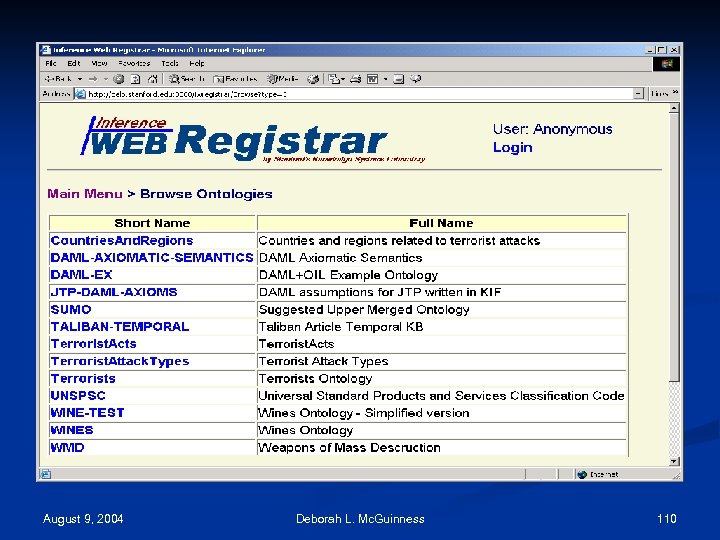Open the File menu

[51, 63]
